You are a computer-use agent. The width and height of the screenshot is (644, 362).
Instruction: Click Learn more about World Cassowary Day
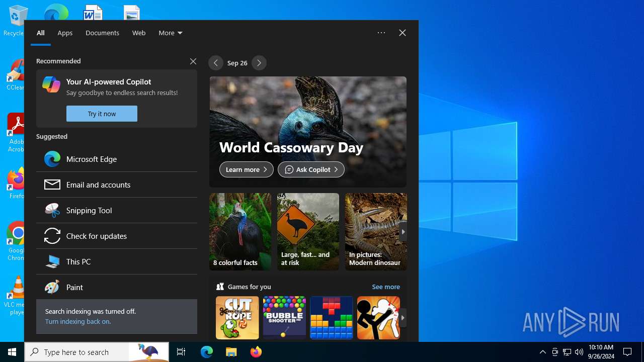(x=247, y=169)
